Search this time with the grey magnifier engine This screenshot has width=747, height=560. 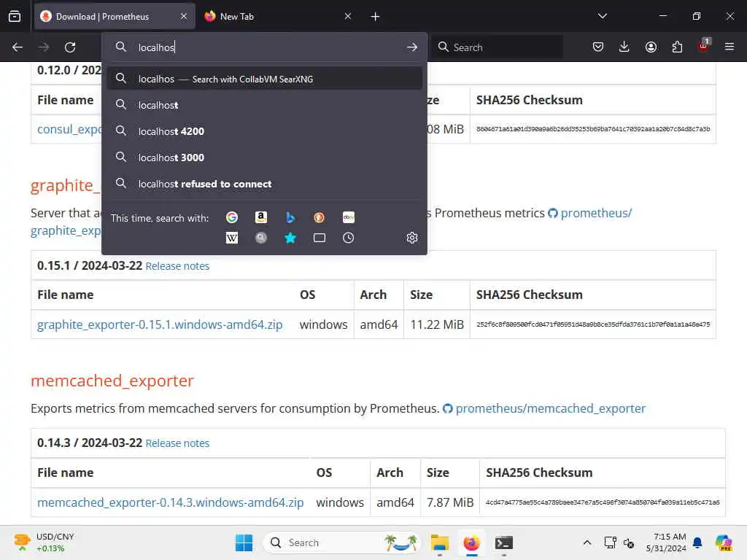[260, 238]
